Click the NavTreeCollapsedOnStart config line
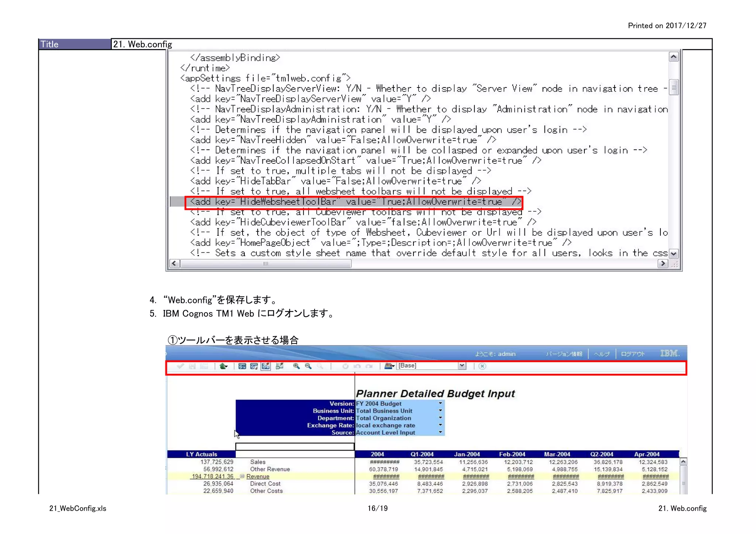Image resolution: width=756 pixels, height=534 pixels. coord(365,161)
